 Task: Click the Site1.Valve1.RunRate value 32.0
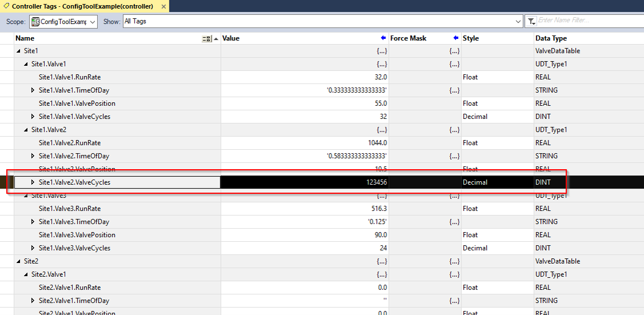[x=381, y=77]
